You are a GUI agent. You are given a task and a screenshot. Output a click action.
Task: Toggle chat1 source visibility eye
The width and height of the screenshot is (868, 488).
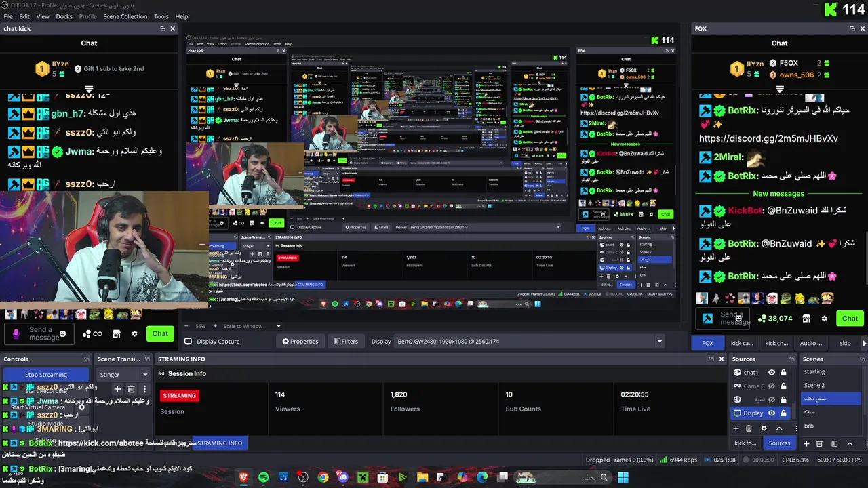tap(771, 372)
